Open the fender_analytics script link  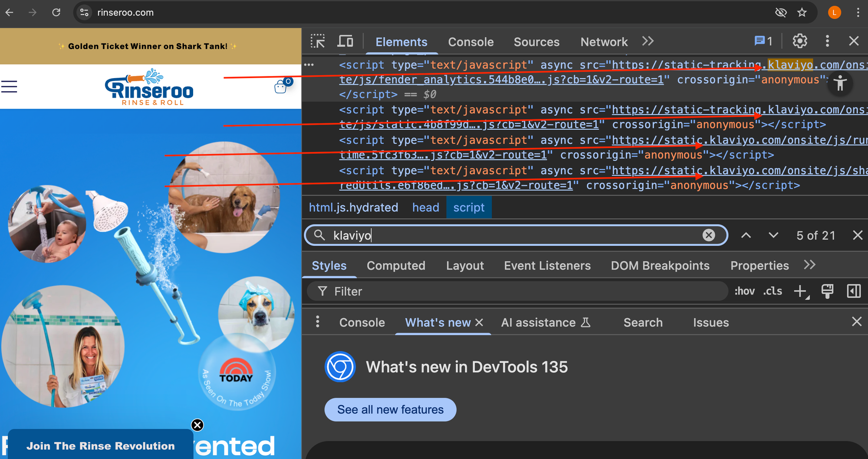point(501,79)
